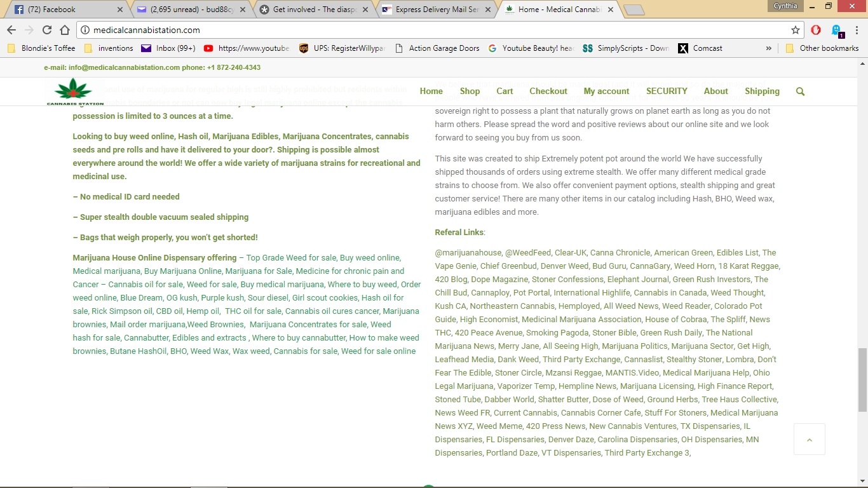Open the Opera extension icon
The width and height of the screenshot is (868, 488).
click(816, 30)
